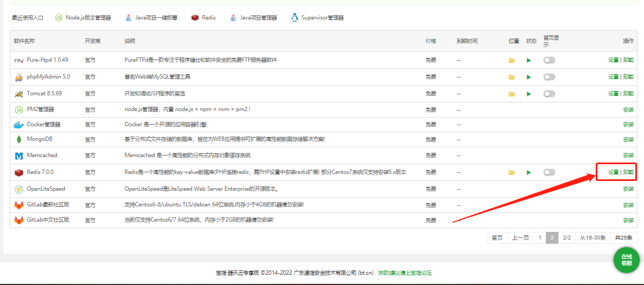
Task: Click the Docker whale icon
Action: (x=19, y=125)
